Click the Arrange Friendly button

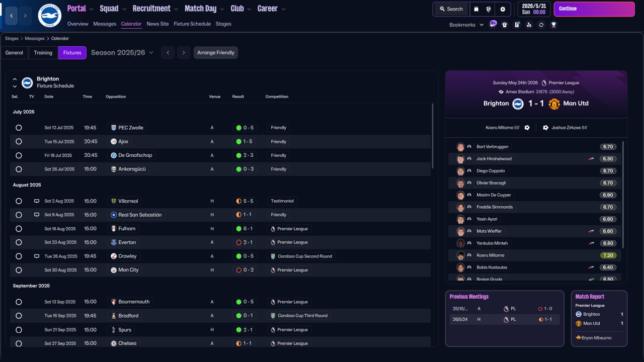tap(216, 53)
